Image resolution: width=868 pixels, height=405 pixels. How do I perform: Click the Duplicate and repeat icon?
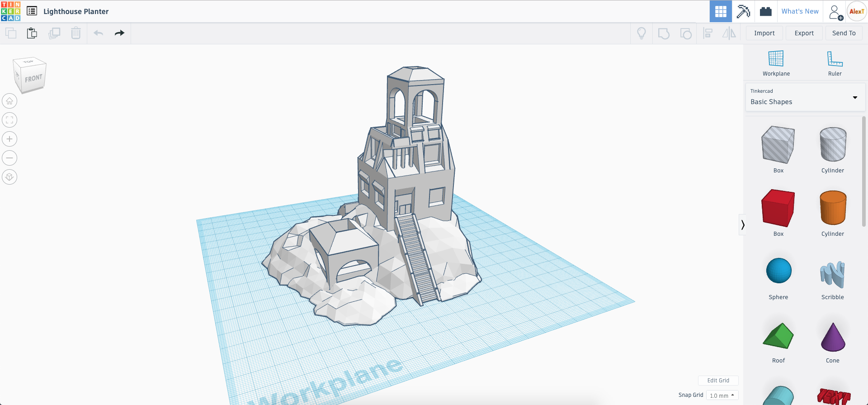point(54,33)
